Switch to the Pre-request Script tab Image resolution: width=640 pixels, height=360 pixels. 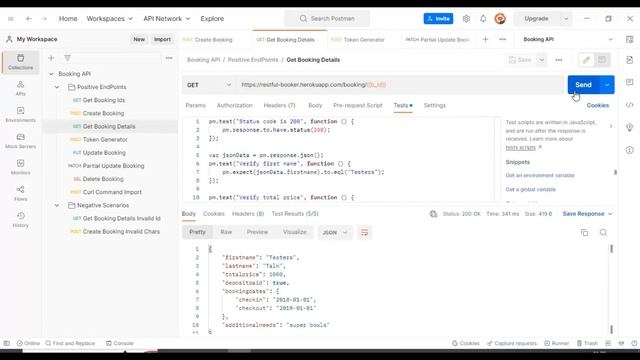358,105
